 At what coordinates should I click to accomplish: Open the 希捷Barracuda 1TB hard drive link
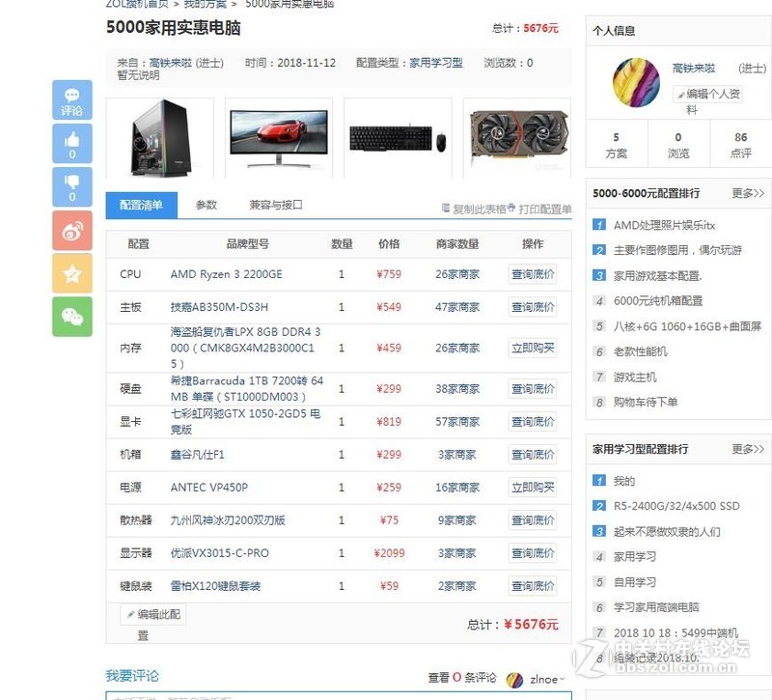point(247,389)
